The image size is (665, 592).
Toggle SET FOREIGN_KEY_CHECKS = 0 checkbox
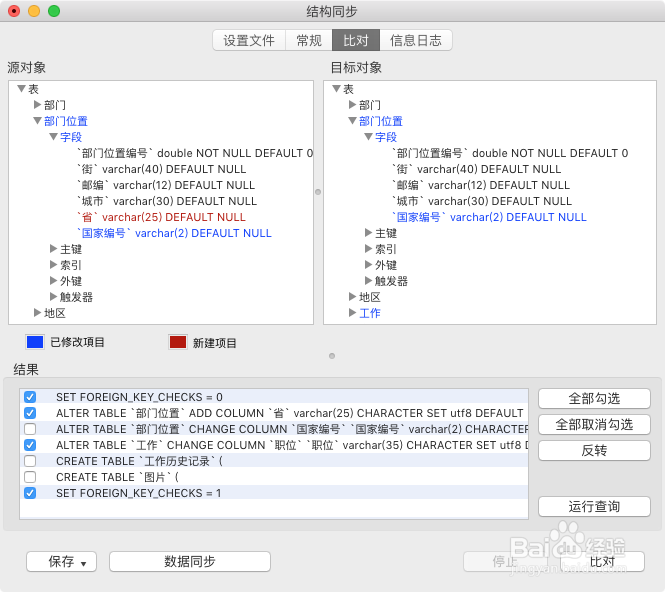click(x=30, y=397)
